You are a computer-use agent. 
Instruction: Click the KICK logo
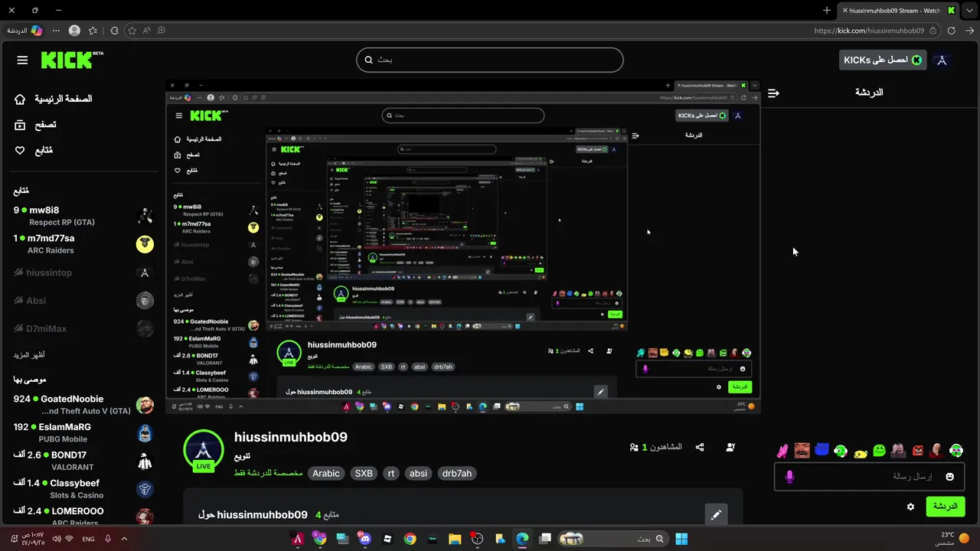tap(72, 60)
